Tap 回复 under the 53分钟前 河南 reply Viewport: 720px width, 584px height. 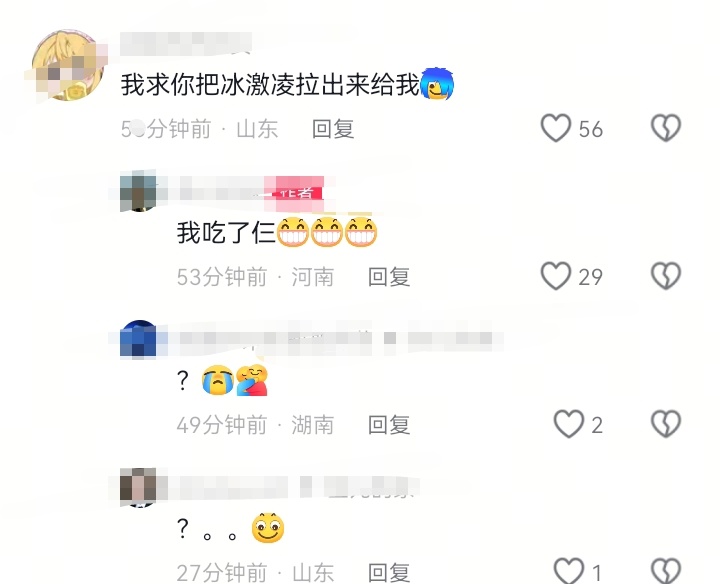[389, 277]
